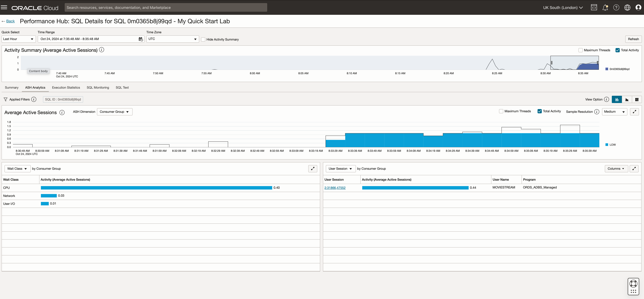Open user session 2:31866,47552 link
This screenshot has width=644, height=299.
click(x=335, y=188)
